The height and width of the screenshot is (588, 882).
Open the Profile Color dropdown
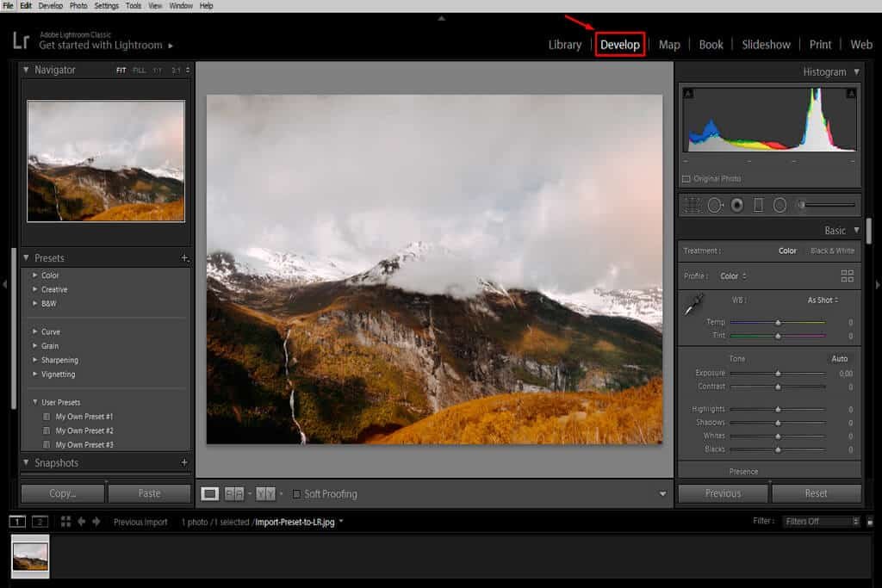[x=733, y=276]
